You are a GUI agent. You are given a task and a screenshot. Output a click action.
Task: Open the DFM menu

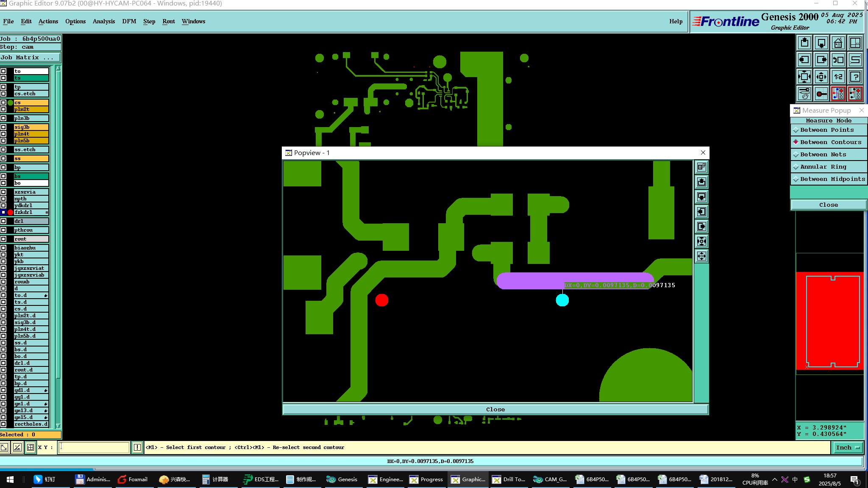tap(129, 22)
